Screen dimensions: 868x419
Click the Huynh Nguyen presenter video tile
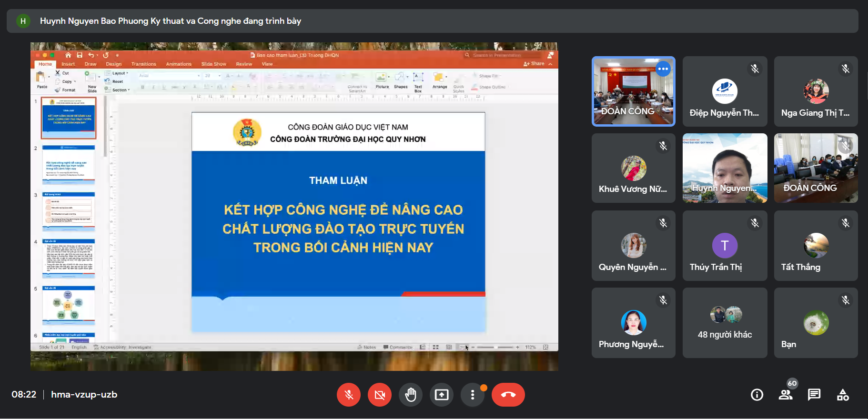click(x=725, y=168)
